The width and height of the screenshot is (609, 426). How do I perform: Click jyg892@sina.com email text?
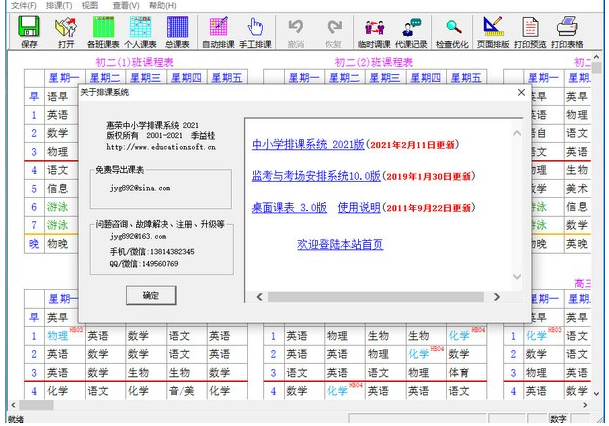140,188
